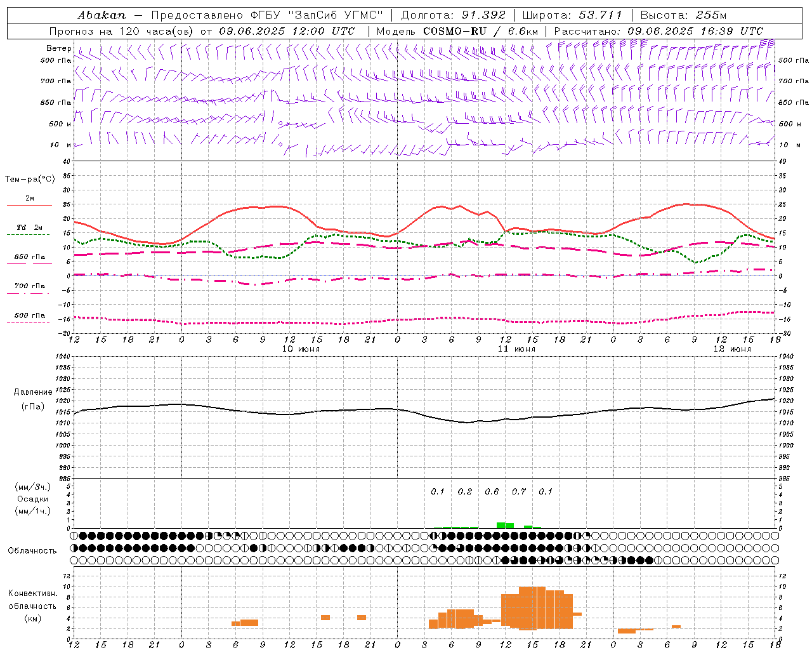Click the Тем-ра(°C) axis label
812x650 pixels.
[x=30, y=180]
